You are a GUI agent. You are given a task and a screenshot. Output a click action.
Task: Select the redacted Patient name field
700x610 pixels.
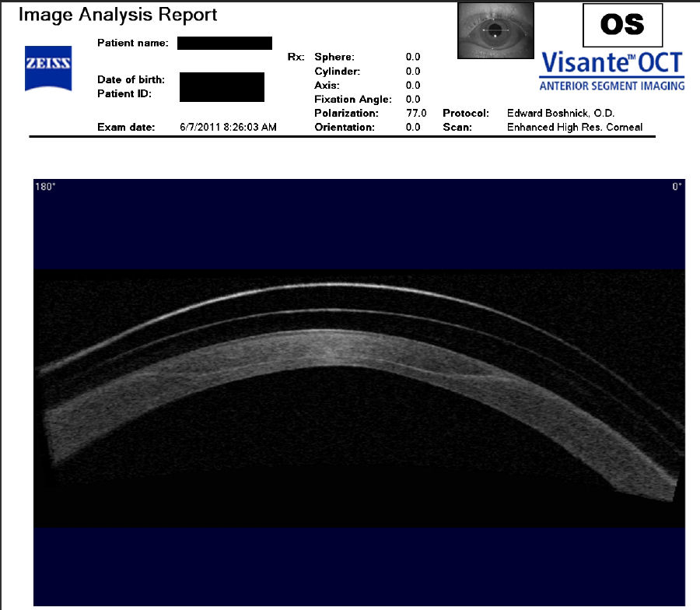(x=224, y=44)
